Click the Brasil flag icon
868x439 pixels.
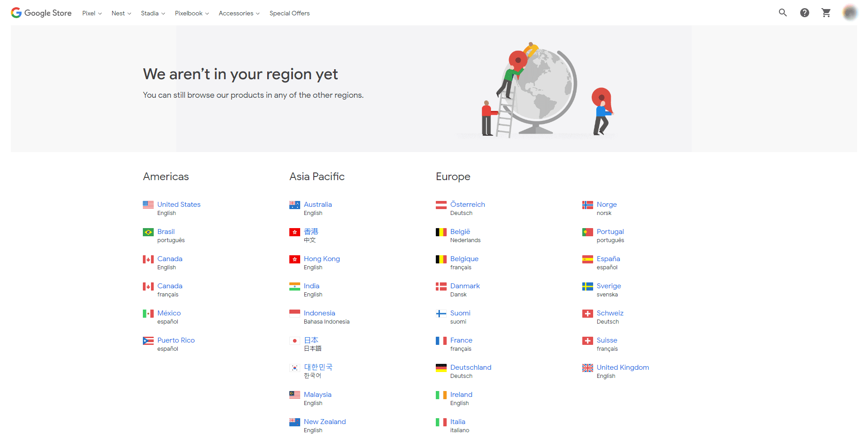(148, 232)
